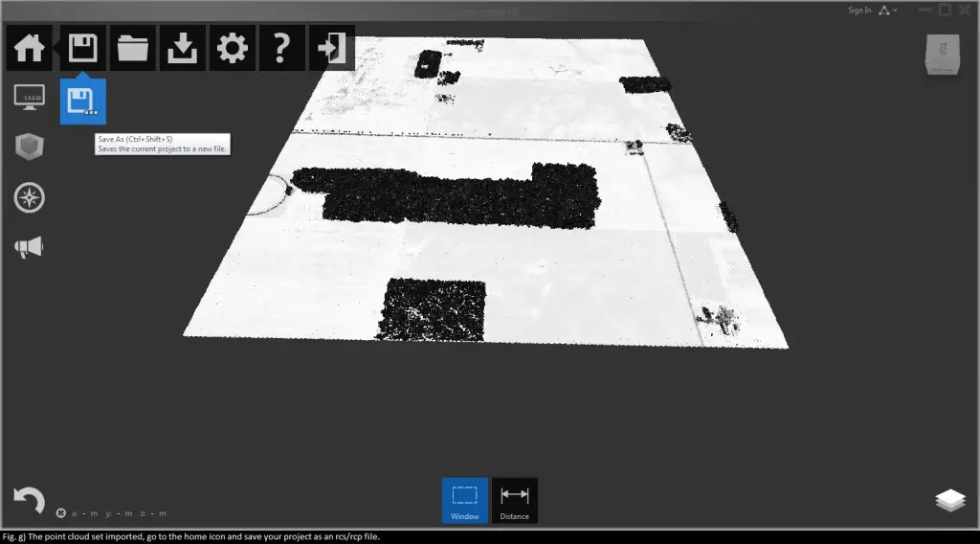This screenshot has width=980, height=544.
Task: Activate the Distance measurement tool
Action: (x=515, y=500)
